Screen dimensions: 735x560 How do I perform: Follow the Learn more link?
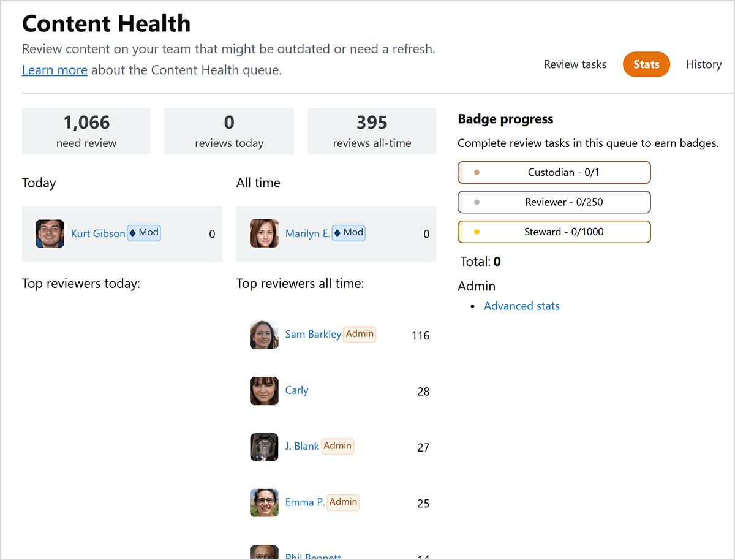[x=55, y=70]
